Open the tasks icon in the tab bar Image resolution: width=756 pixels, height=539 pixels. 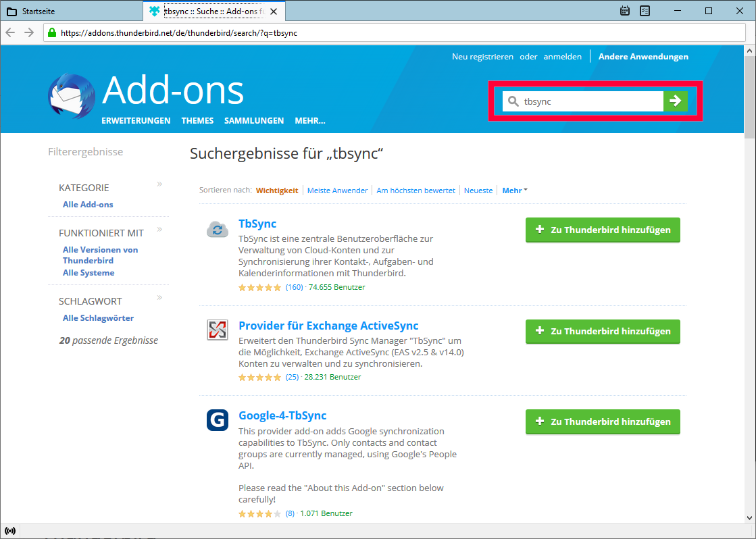(x=645, y=11)
